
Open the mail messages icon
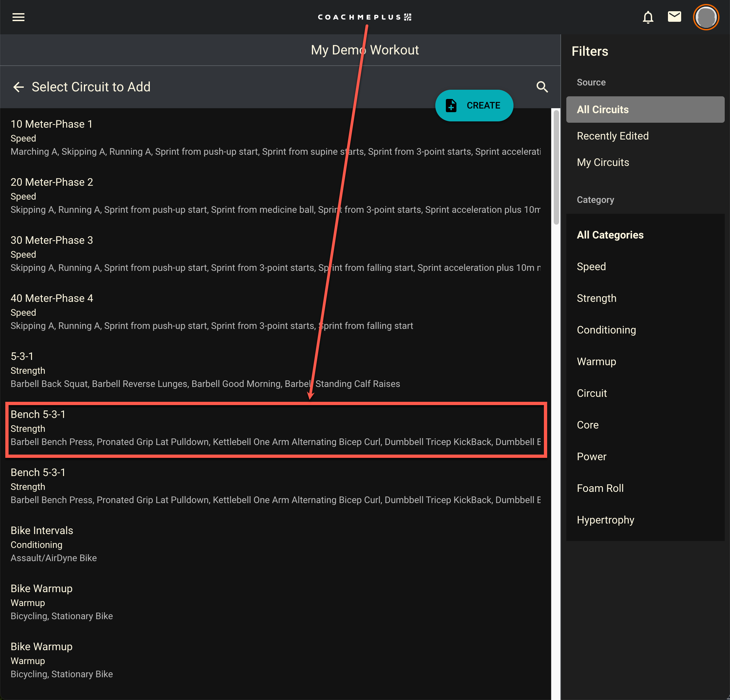[674, 17]
